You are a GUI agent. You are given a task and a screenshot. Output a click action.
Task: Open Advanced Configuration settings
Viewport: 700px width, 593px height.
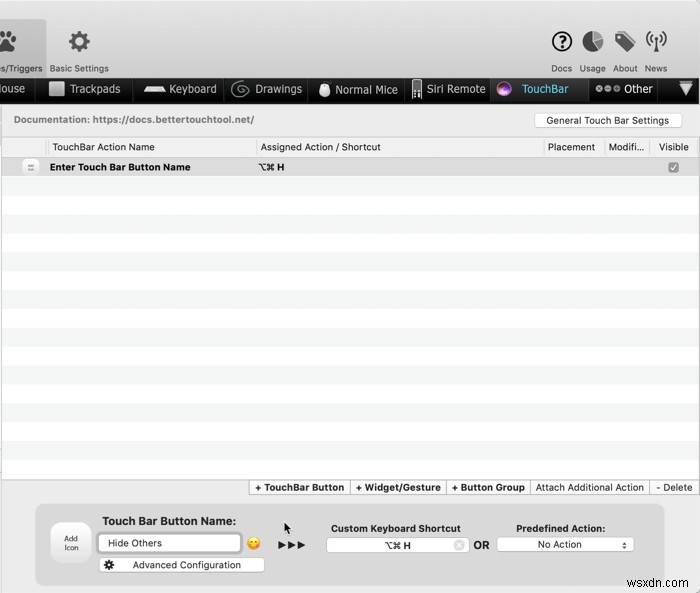pos(181,565)
